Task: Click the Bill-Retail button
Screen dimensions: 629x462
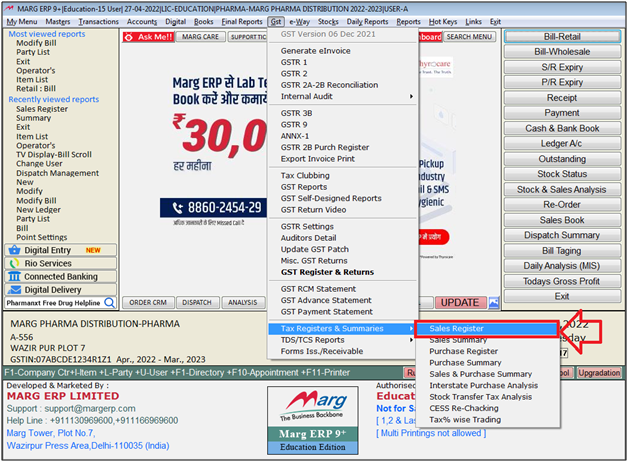Action: pos(562,36)
